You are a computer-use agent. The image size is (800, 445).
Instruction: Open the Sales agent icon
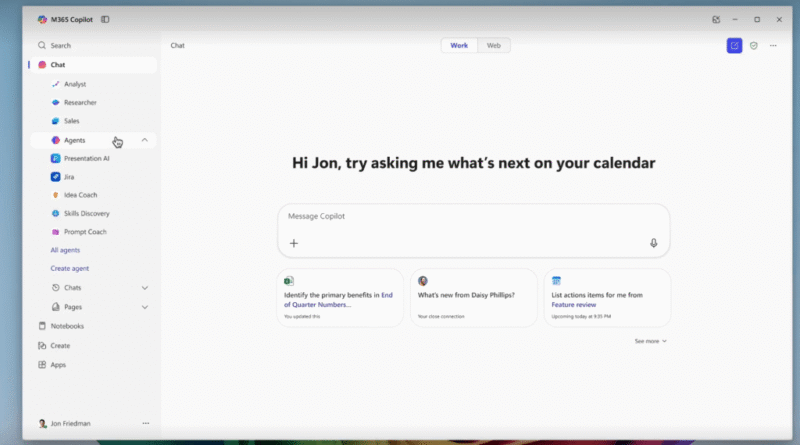(x=56, y=121)
